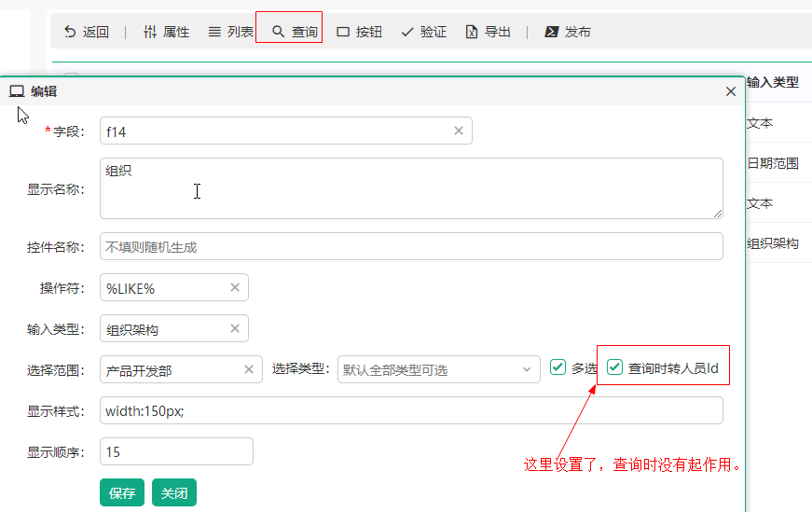Open the 输入类型 组织架构 combo box
Viewport: 812px width, 512px height.
click(174, 328)
